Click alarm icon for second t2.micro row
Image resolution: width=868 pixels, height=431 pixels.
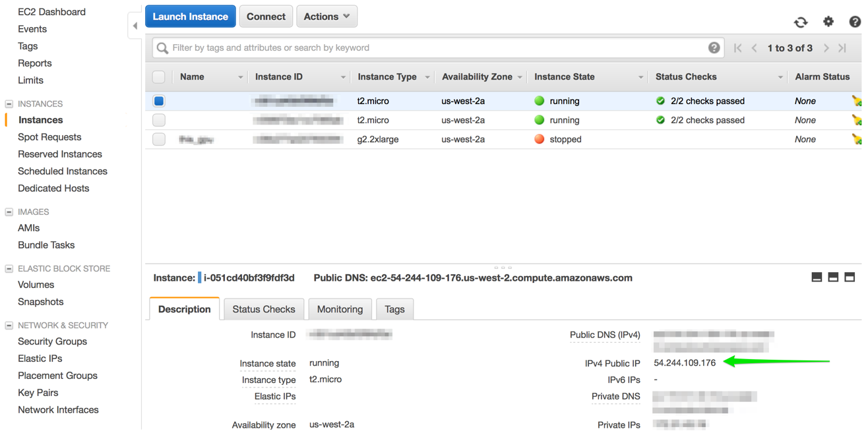pos(856,120)
